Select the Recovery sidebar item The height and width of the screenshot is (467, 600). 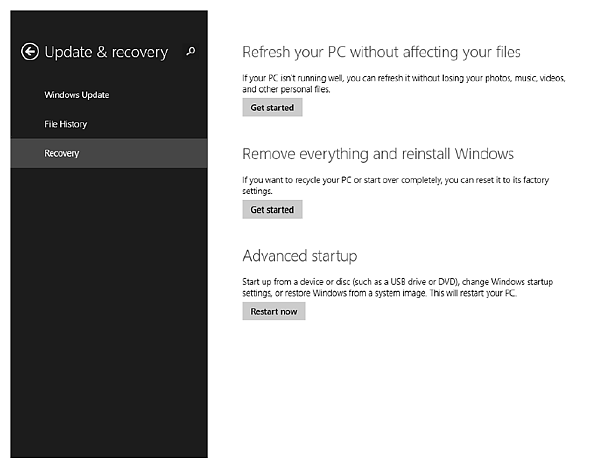[62, 153]
